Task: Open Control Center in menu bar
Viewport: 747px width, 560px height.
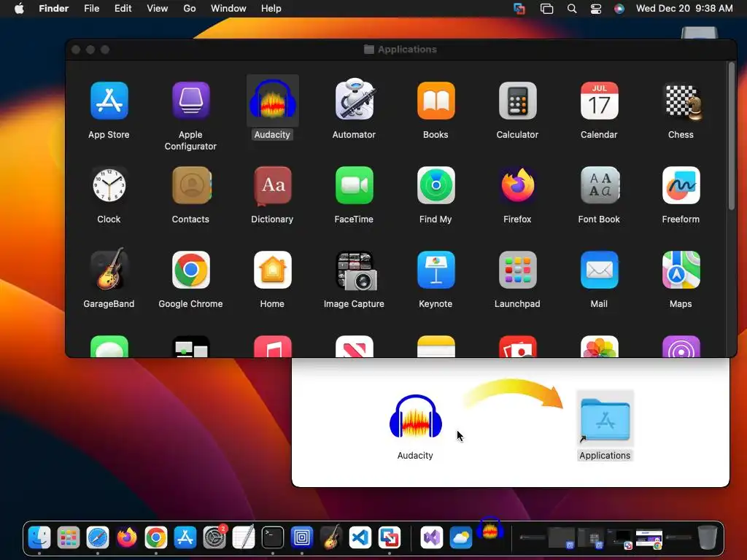Action: [596, 9]
